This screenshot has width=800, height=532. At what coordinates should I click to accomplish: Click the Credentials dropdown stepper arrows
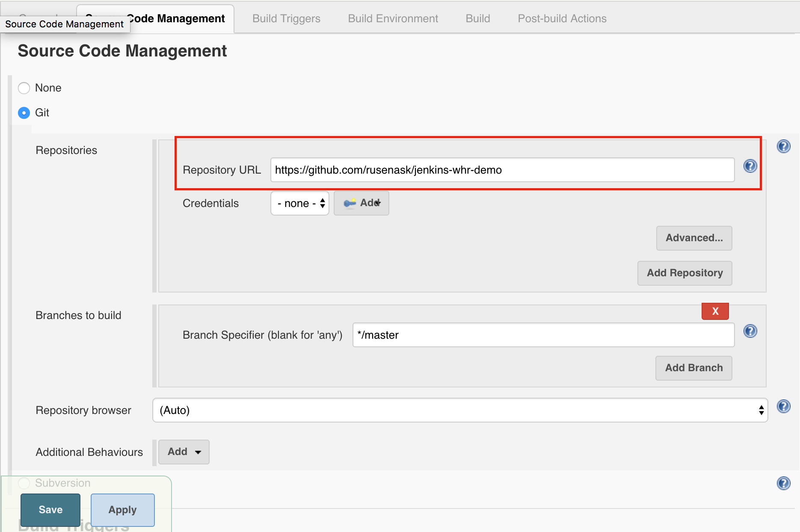pyautogui.click(x=322, y=203)
